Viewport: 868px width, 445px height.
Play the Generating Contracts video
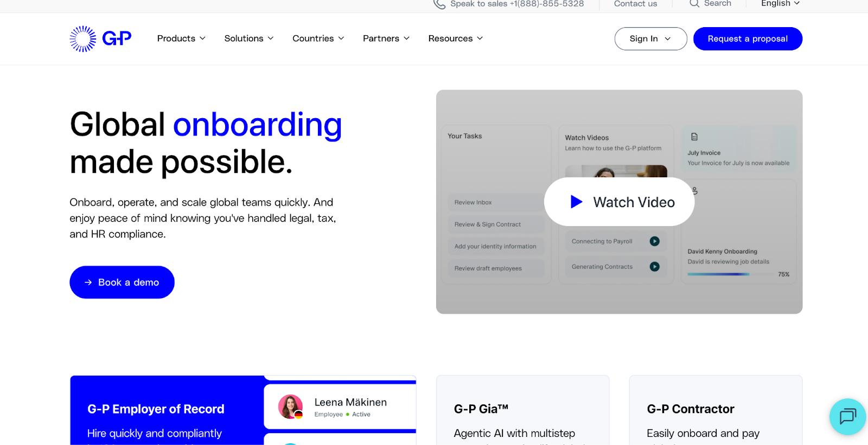655,267
